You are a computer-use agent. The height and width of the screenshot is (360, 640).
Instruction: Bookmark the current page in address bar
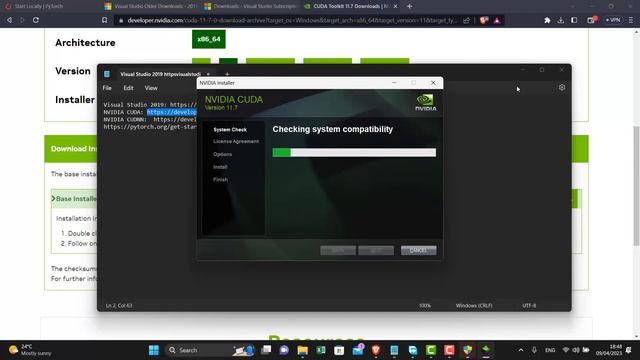tap(104, 20)
